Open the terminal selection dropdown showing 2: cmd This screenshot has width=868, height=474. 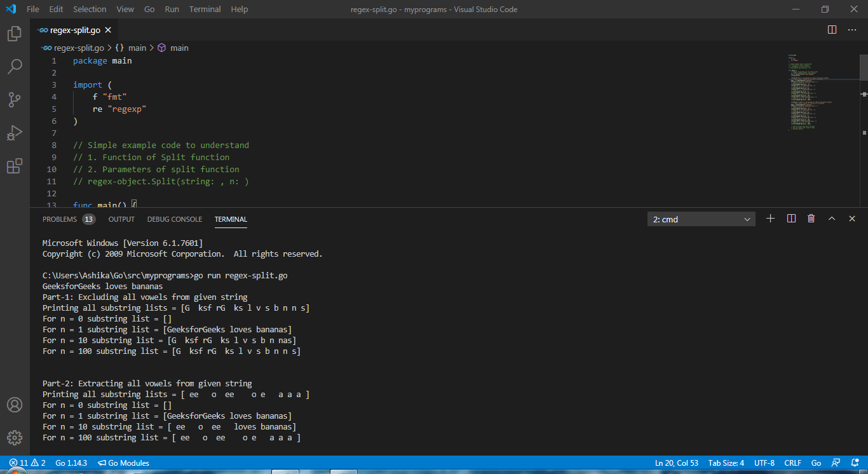pos(701,218)
